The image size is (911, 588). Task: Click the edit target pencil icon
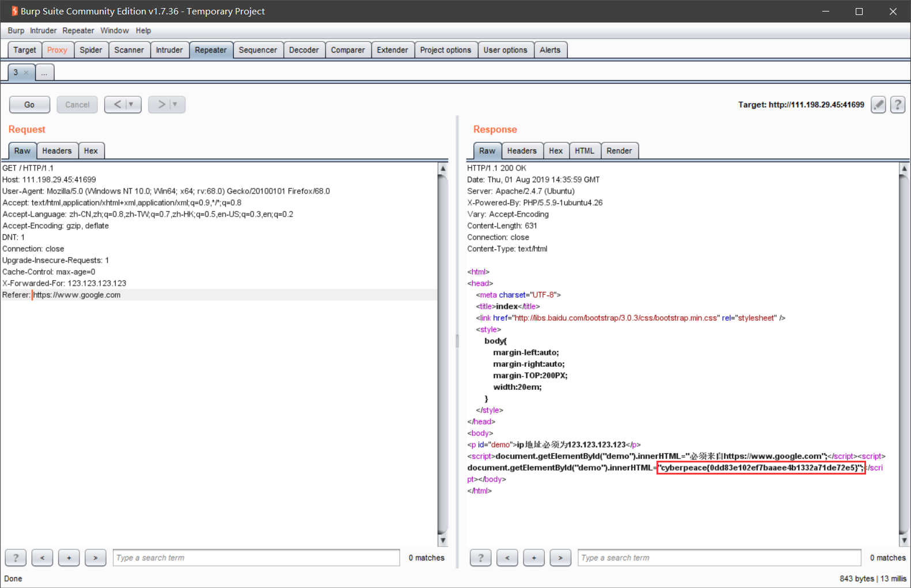click(878, 105)
